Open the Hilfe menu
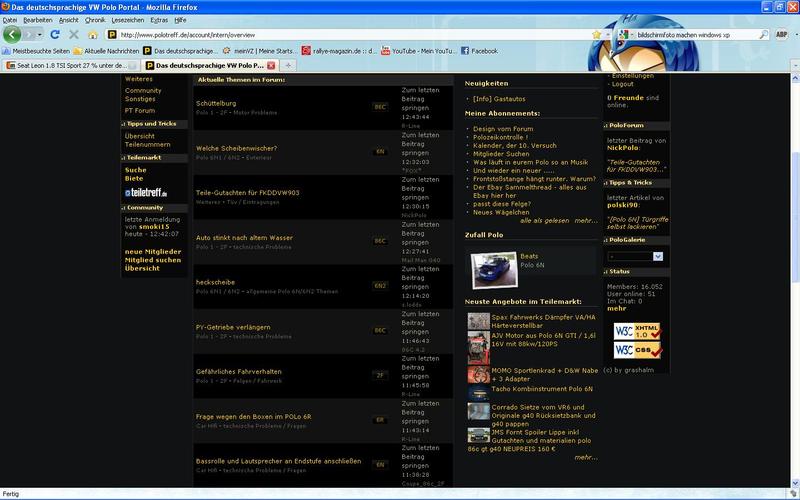The image size is (800, 500). 180,20
